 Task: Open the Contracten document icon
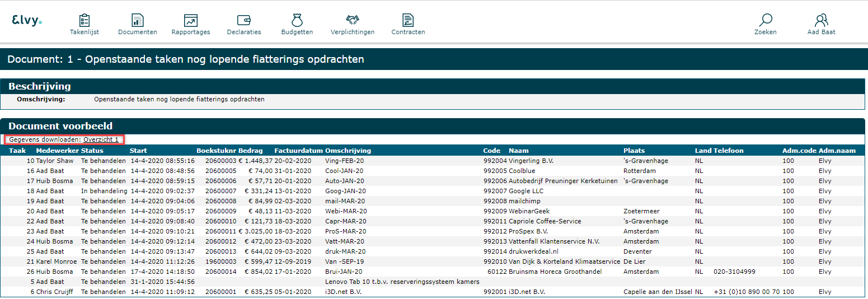click(x=409, y=21)
